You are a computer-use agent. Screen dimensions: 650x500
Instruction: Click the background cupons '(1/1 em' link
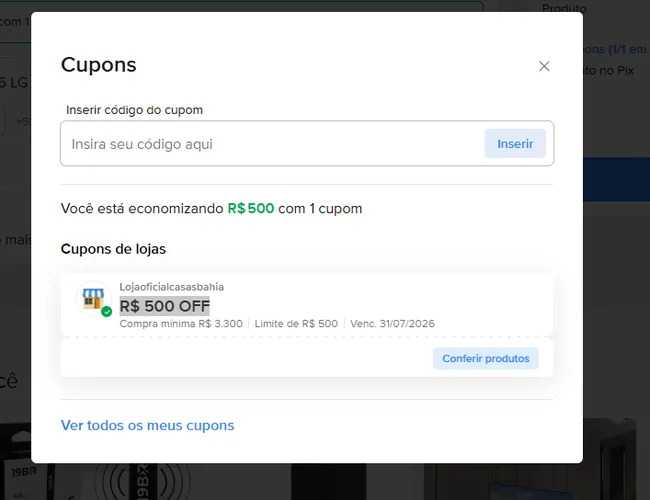pos(615,49)
